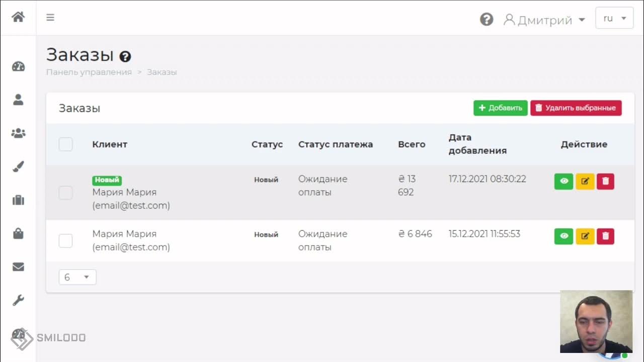Image resolution: width=644 pixels, height=362 pixels.
Task: Click the red Удалить выбранные button
Action: [x=576, y=108]
